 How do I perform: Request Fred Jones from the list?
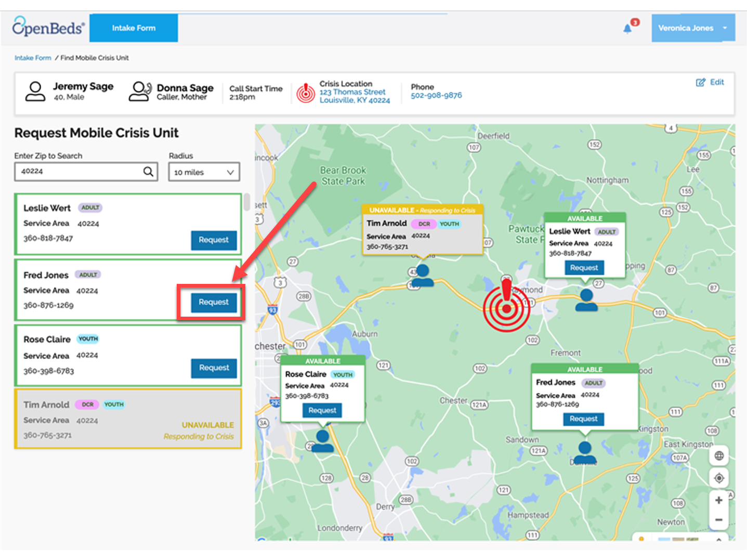(x=214, y=302)
